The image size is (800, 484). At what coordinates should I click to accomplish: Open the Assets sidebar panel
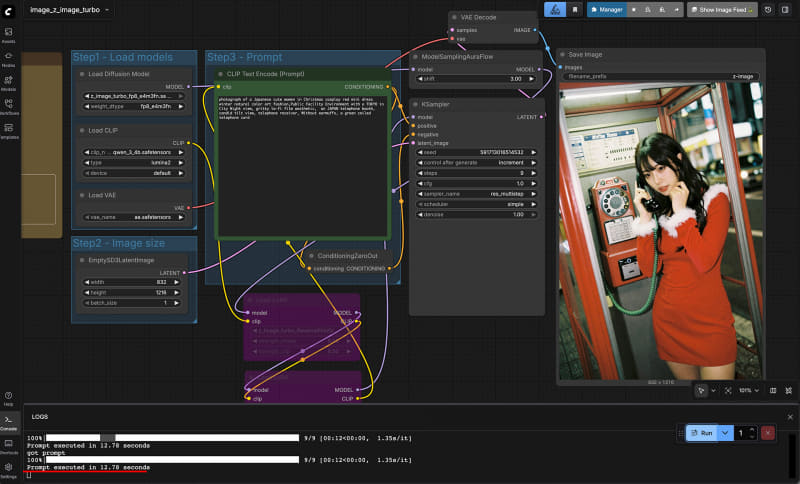[9, 35]
